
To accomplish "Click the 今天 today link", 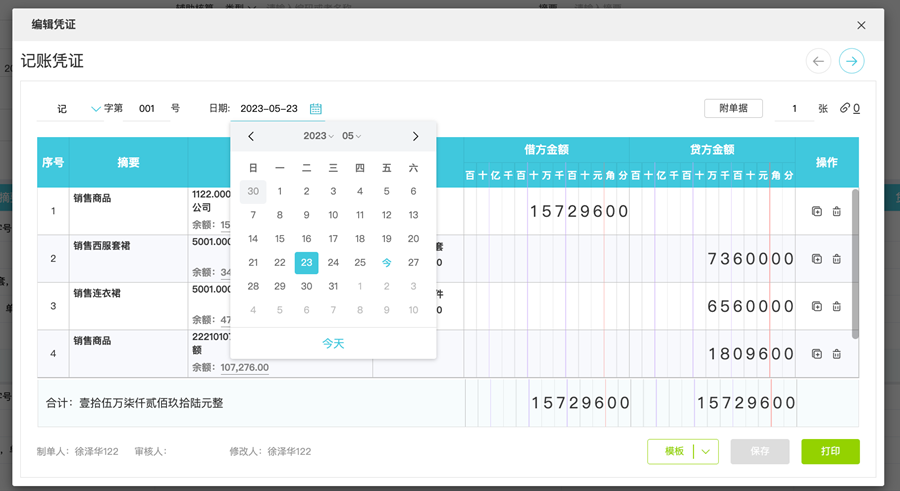I will pyautogui.click(x=333, y=343).
